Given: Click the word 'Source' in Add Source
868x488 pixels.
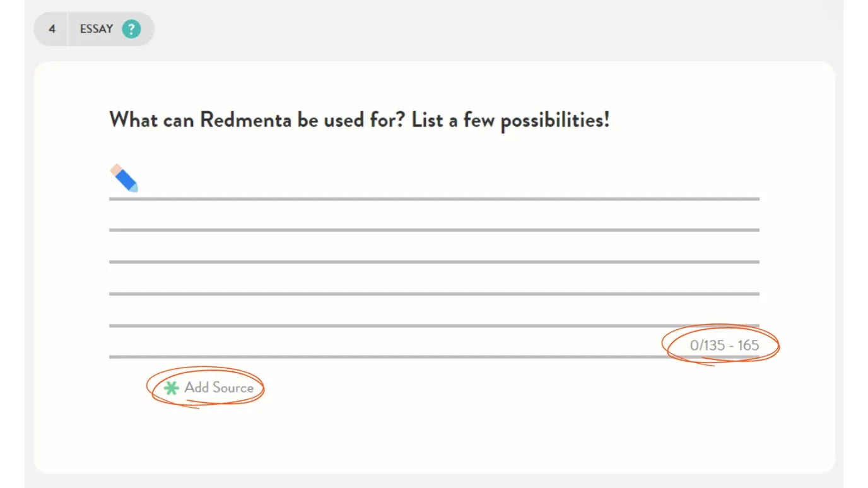Looking at the screenshot, I should tap(232, 388).
